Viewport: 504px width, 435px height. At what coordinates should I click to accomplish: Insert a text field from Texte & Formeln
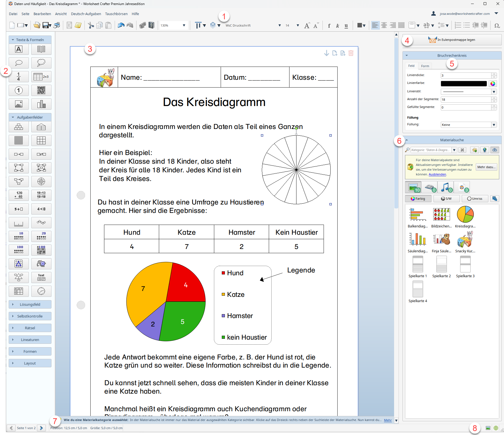point(18,49)
